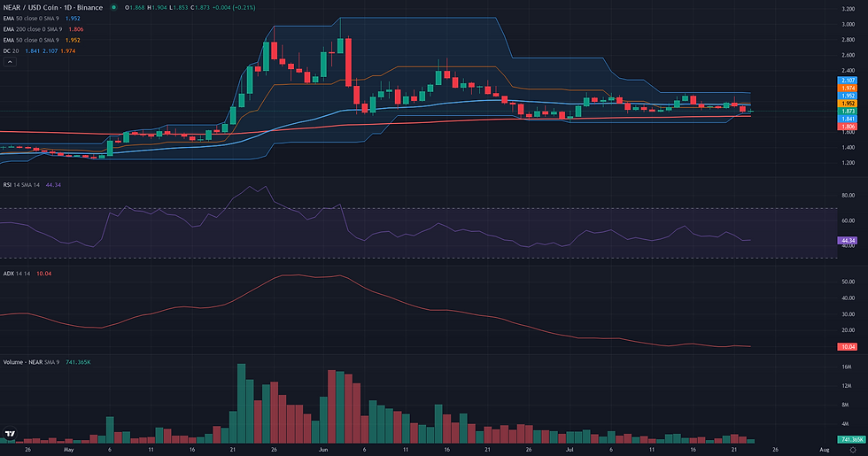Click the 2.800 price scale label
The width and height of the screenshot is (868, 456).
849,40
